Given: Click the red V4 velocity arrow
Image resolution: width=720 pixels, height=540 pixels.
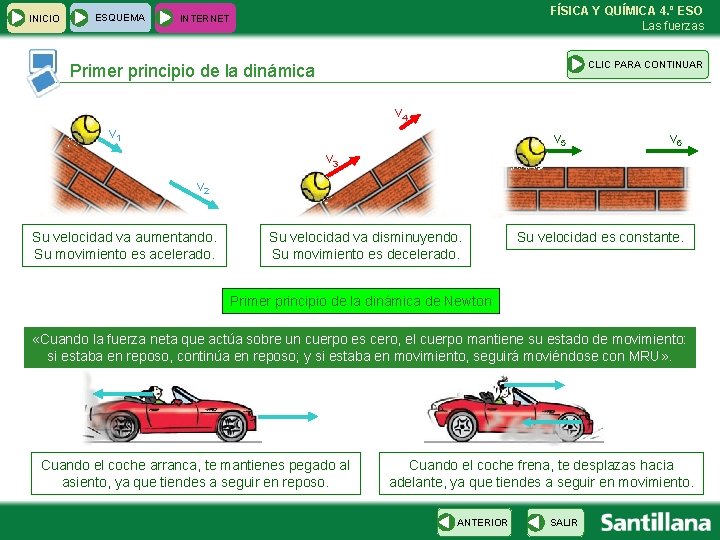Looking at the screenshot, I should pyautogui.click(x=410, y=122).
